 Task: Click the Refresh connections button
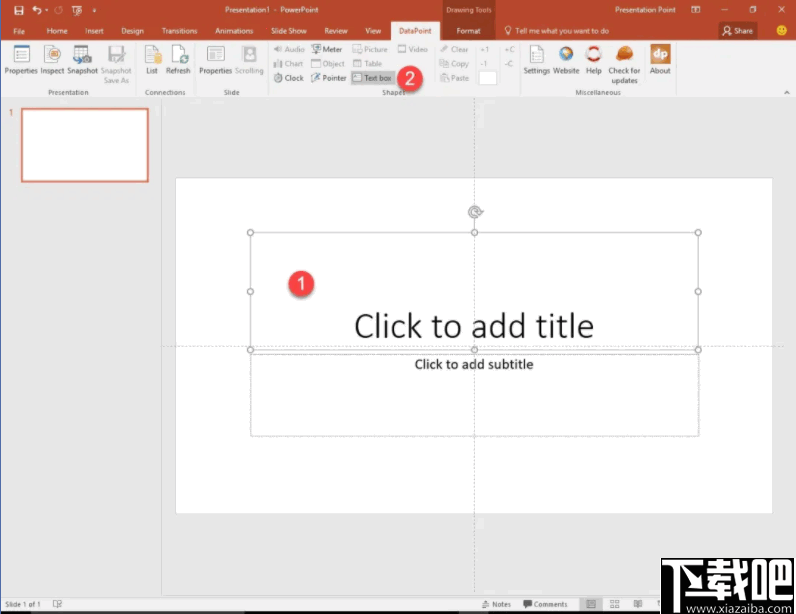pos(178,60)
